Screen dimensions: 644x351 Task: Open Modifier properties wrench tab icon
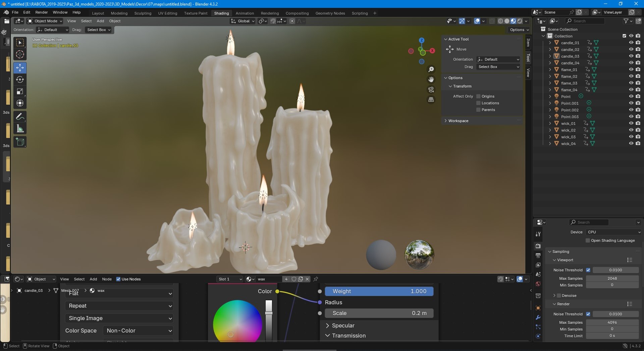pos(538,317)
